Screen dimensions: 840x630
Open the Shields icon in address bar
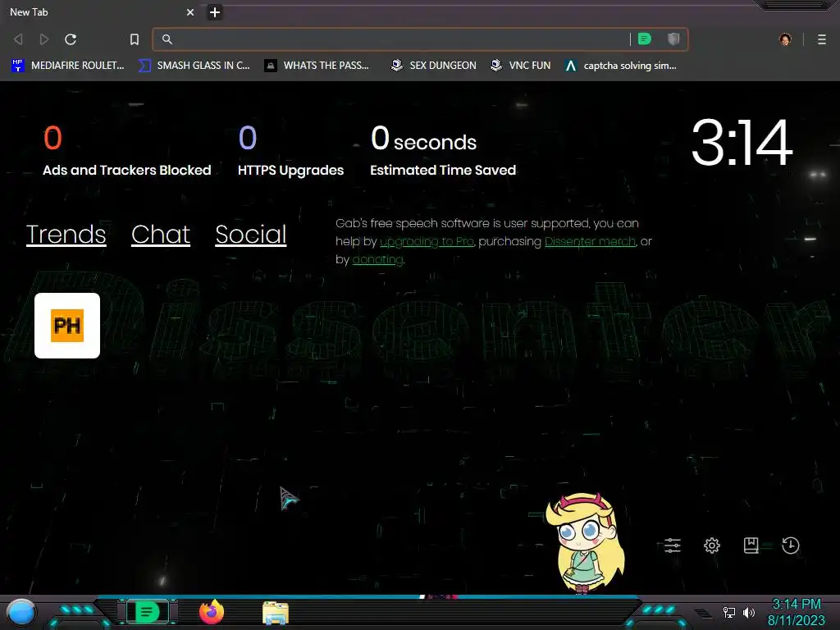[673, 39]
